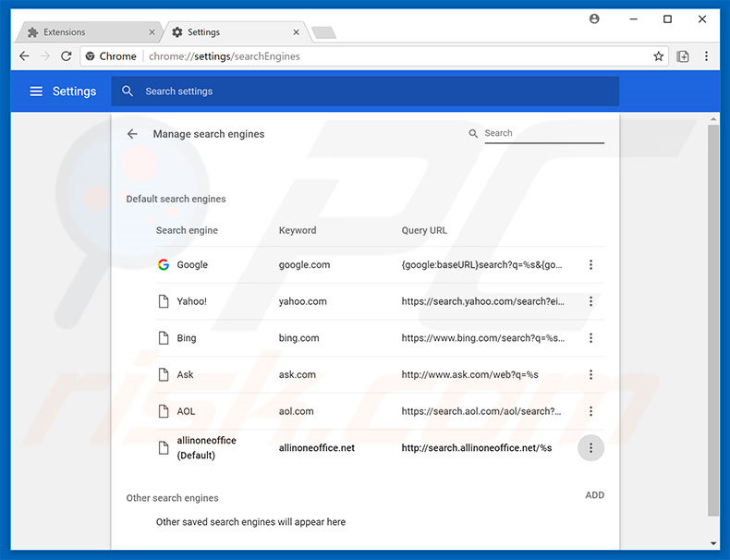730x560 pixels.
Task: Click the Google search engine name
Action: point(192,265)
